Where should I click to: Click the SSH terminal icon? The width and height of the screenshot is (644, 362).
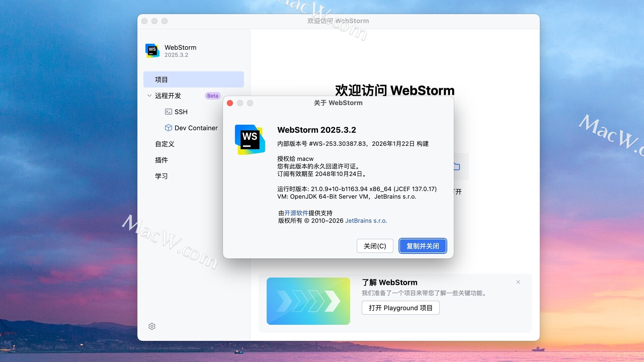[168, 112]
